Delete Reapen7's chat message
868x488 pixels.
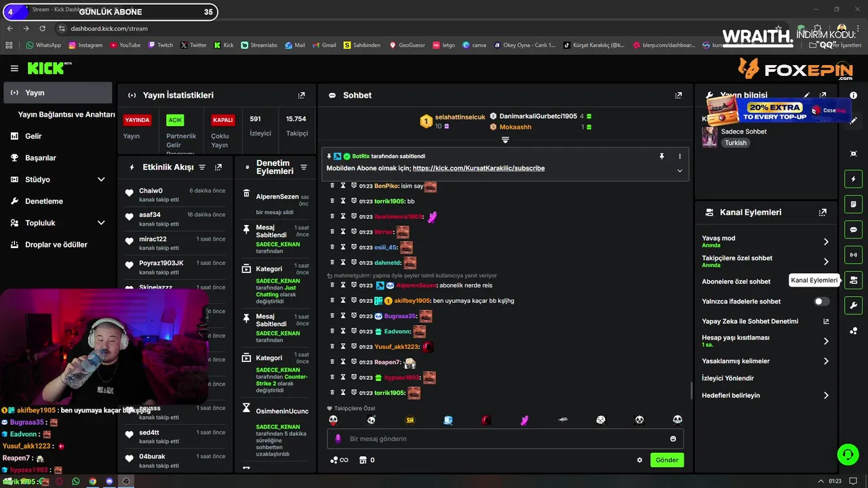click(332, 362)
